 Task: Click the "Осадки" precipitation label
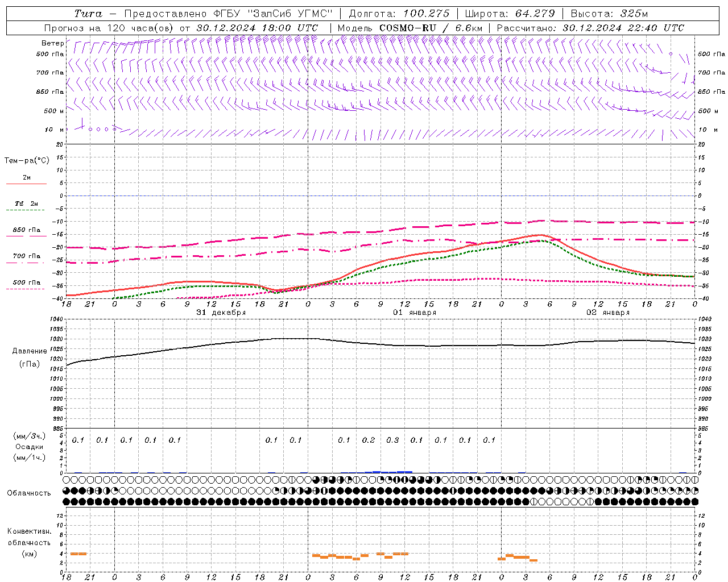tap(30, 447)
